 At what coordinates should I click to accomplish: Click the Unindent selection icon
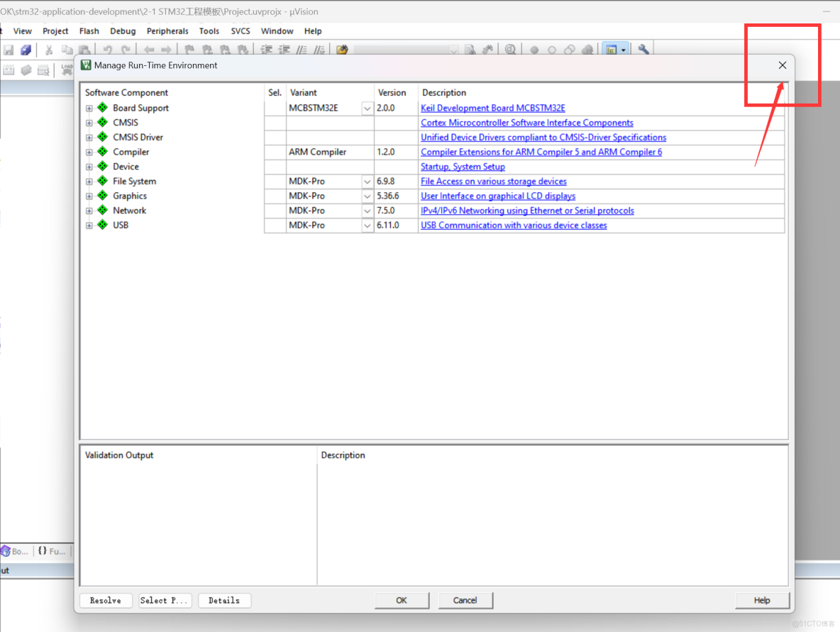(x=284, y=50)
